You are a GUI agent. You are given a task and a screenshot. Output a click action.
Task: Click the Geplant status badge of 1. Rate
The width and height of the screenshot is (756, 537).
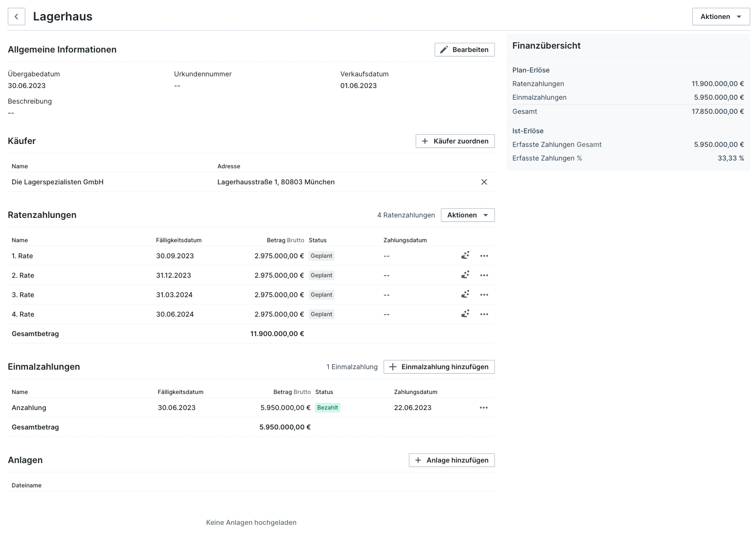click(321, 256)
